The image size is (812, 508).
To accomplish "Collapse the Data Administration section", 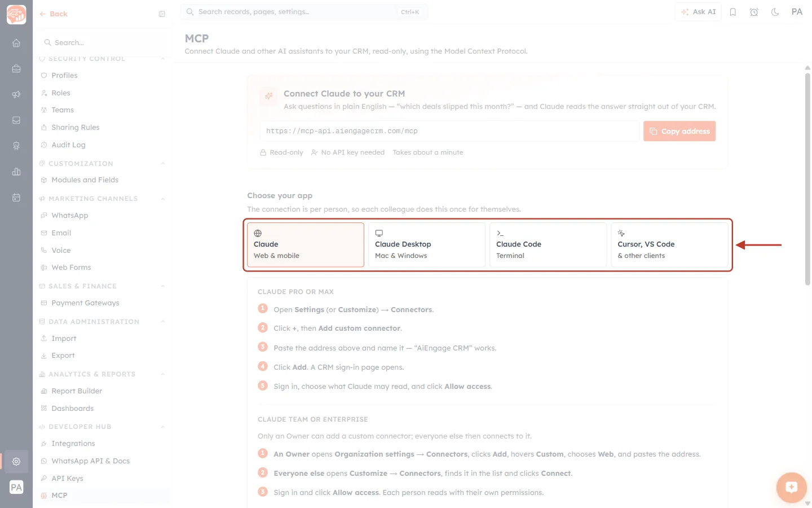I will point(163,322).
